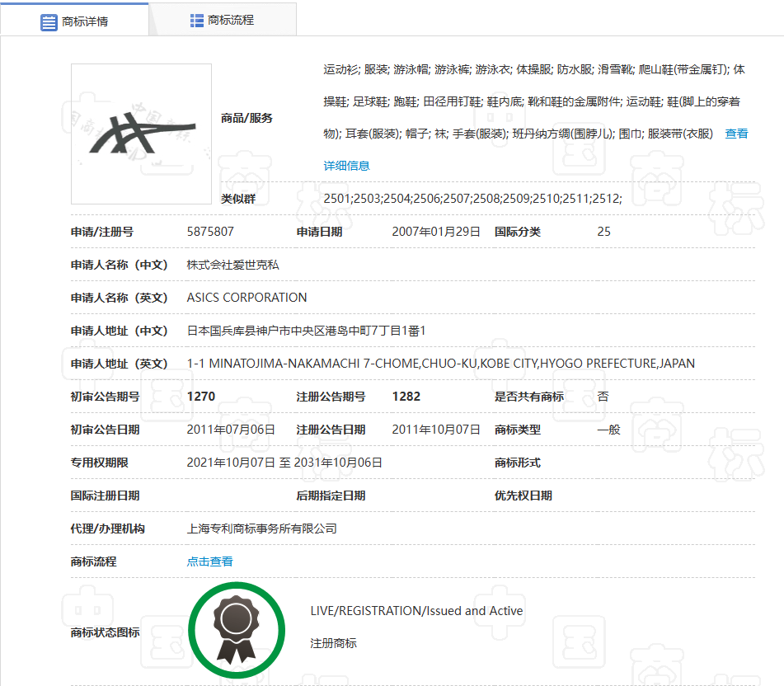784x686 pixels.
Task: Select agency 上海专利商标事务所有限公司
Action: [261, 529]
